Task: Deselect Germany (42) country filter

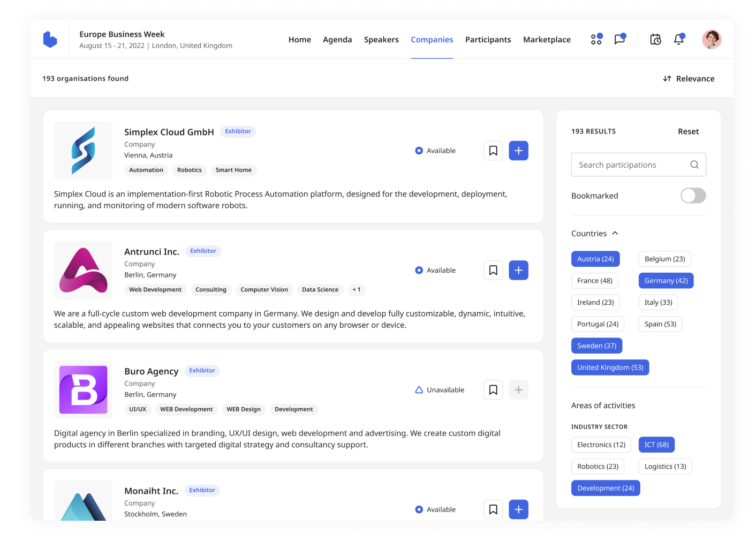Action: tap(666, 281)
